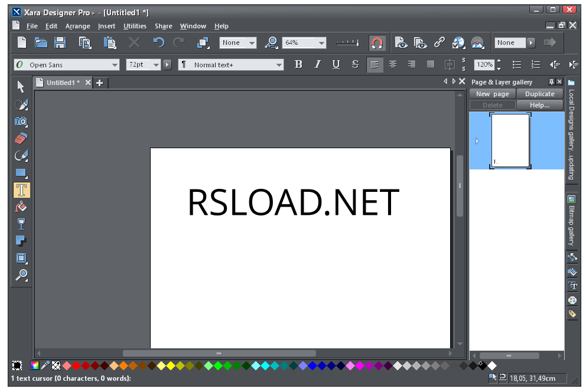Click the Undo arrow icon

[x=159, y=42]
